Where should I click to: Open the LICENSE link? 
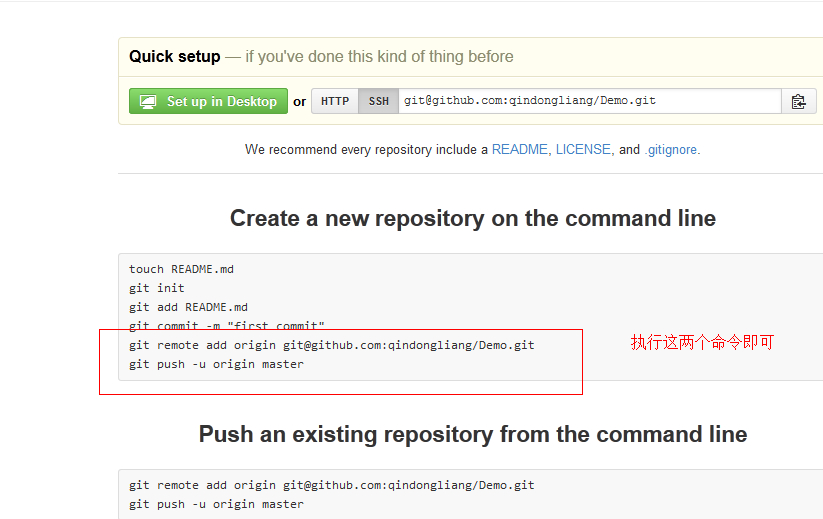coord(583,150)
